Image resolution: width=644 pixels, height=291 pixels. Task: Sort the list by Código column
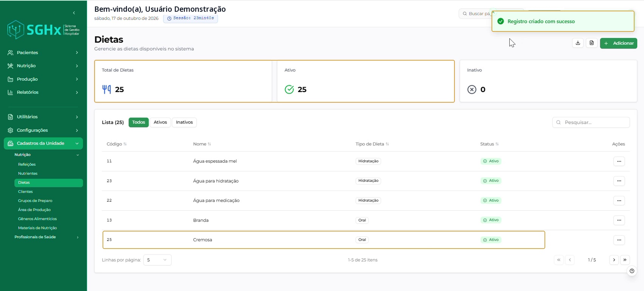point(117,144)
